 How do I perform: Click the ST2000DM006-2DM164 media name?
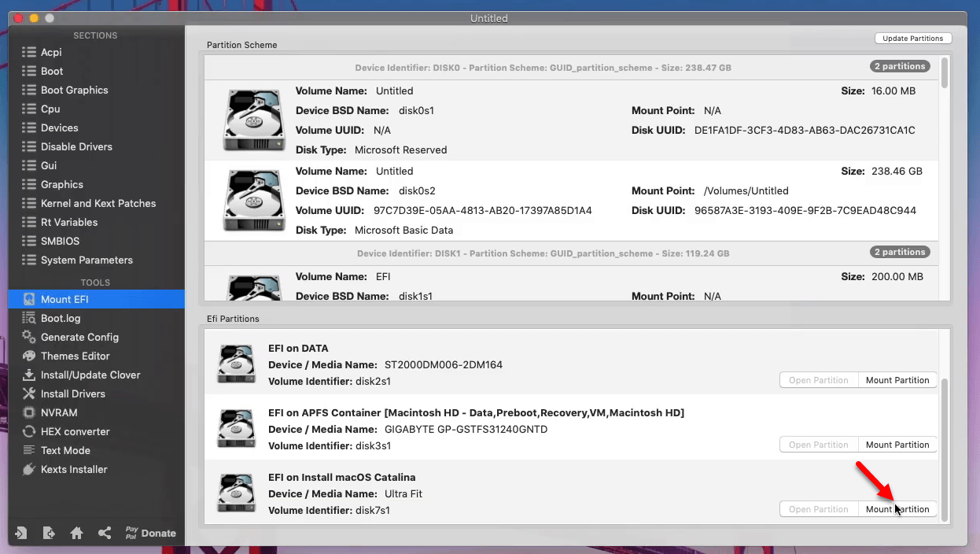tap(444, 365)
